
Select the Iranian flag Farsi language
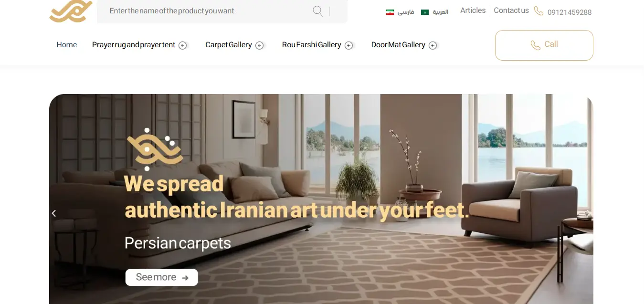pos(400,12)
